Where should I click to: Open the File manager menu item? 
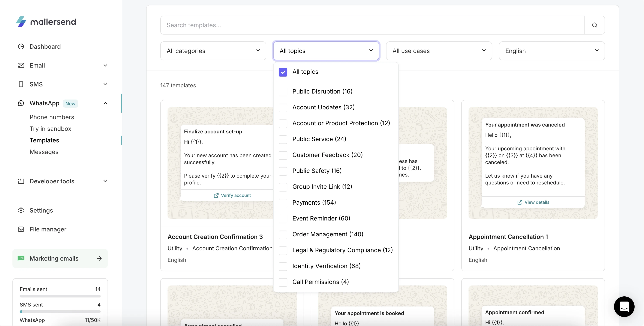48,229
